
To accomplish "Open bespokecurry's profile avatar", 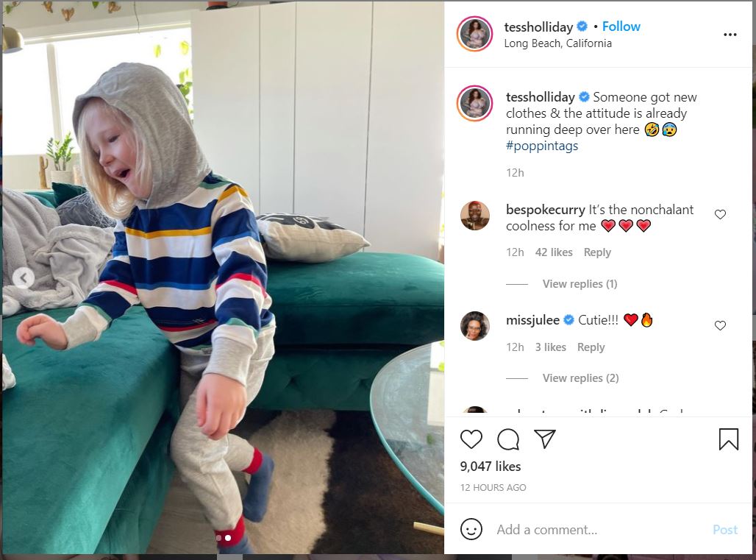I will pyautogui.click(x=475, y=215).
